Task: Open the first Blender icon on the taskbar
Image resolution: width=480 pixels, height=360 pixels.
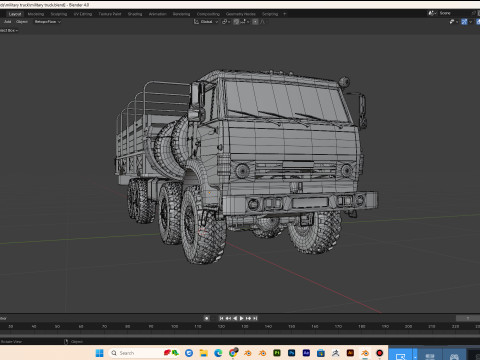Action: (x=247, y=353)
